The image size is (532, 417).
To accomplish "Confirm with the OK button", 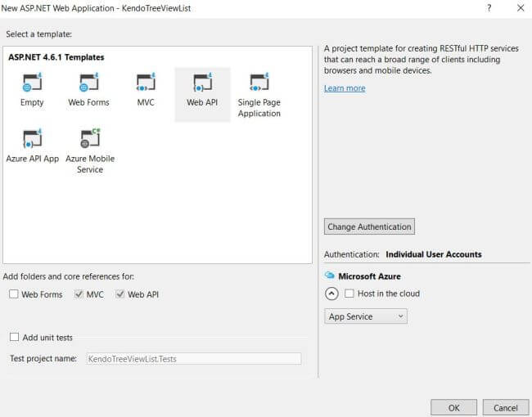I will click(453, 407).
